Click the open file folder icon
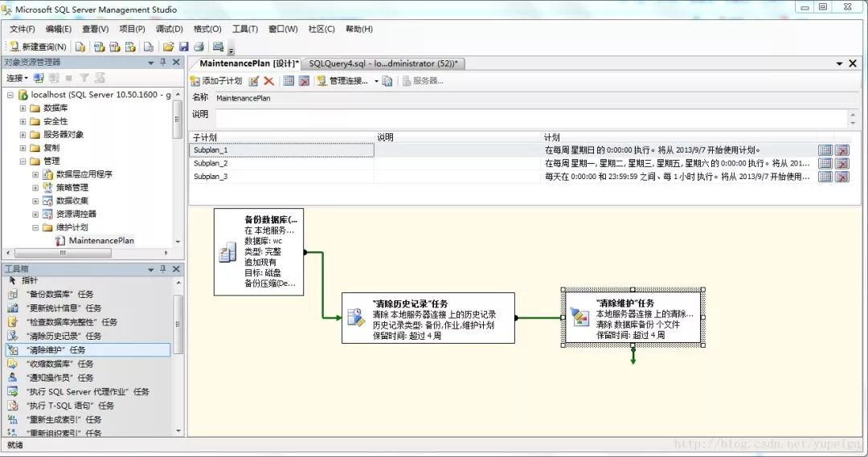Viewport: 868px width, 457px height. [168, 47]
